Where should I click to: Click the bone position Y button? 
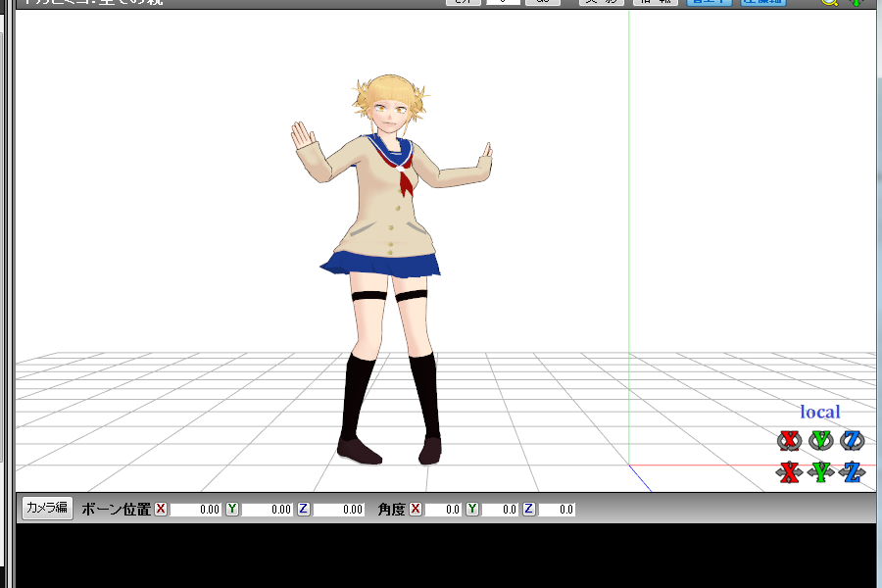click(231, 509)
